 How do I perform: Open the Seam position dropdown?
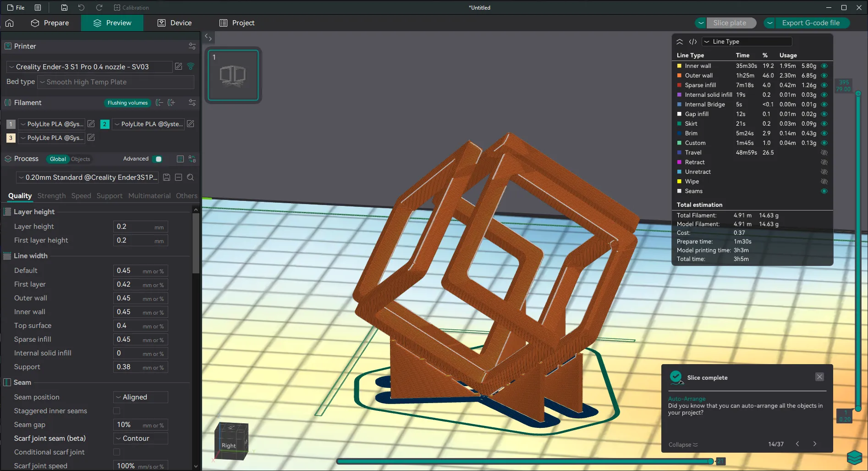tap(141, 397)
